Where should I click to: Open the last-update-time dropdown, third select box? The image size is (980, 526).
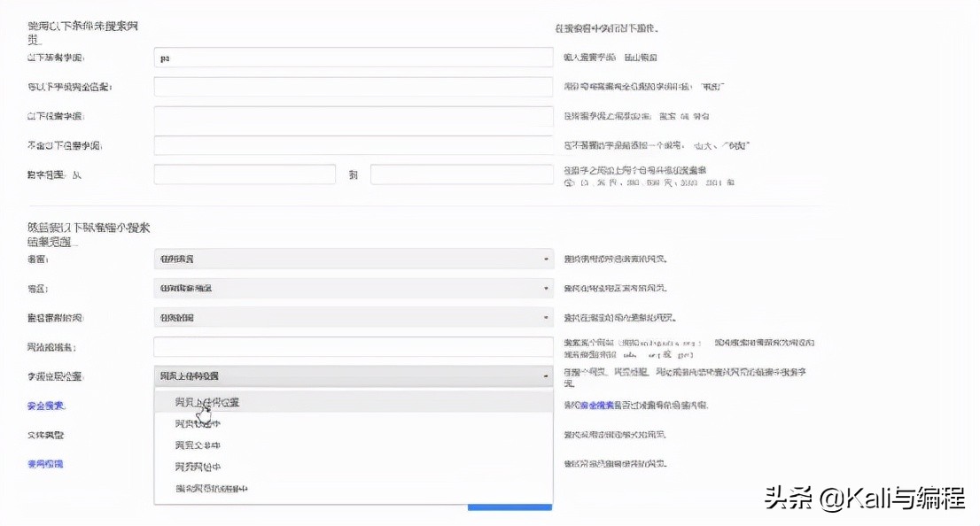(354, 317)
